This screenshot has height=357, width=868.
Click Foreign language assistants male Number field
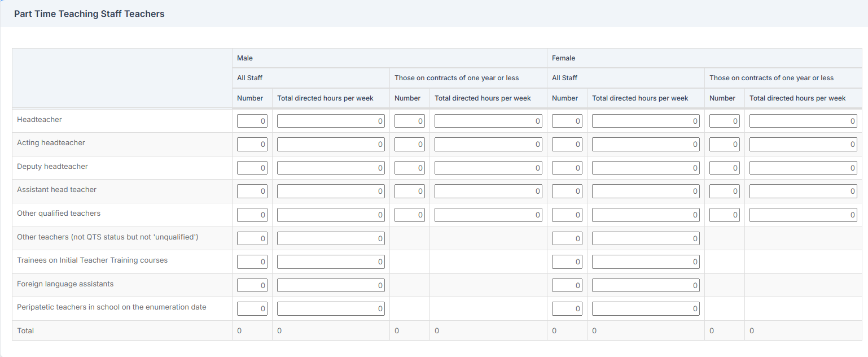(x=252, y=285)
